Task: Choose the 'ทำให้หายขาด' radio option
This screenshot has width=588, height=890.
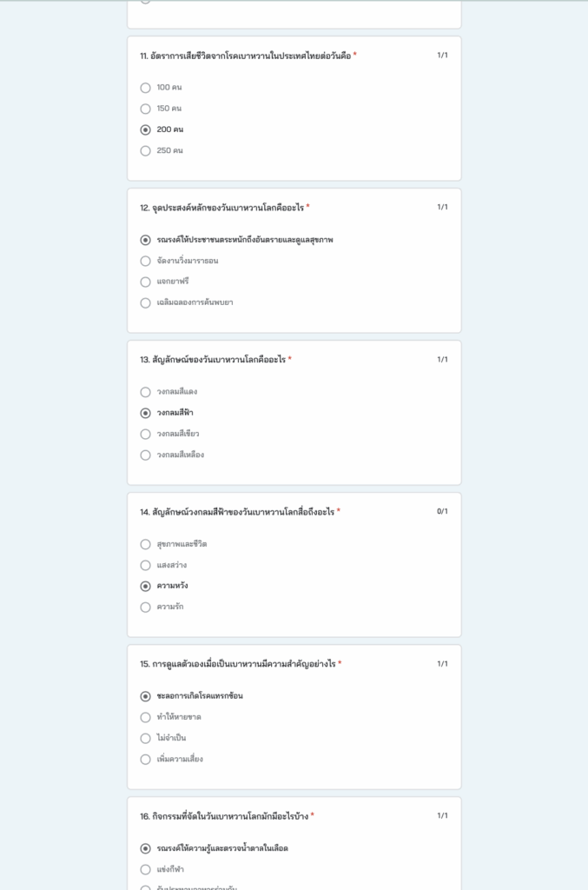Action: [x=145, y=717]
